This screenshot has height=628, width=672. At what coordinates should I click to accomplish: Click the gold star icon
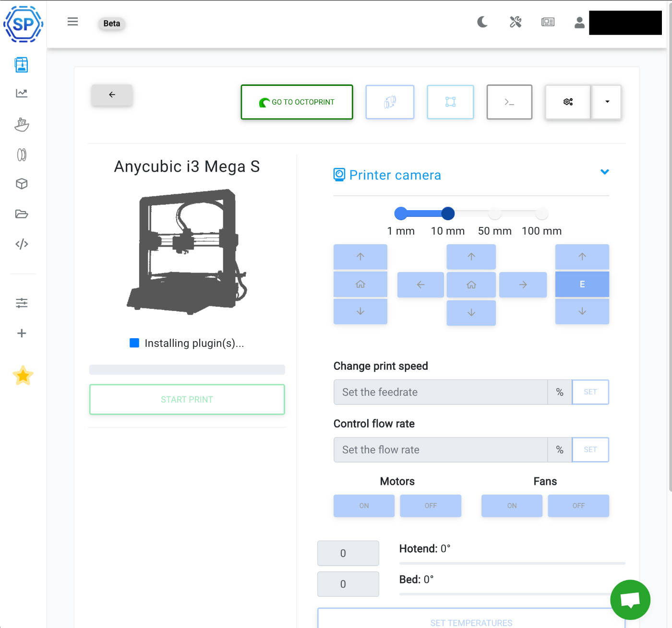(23, 376)
